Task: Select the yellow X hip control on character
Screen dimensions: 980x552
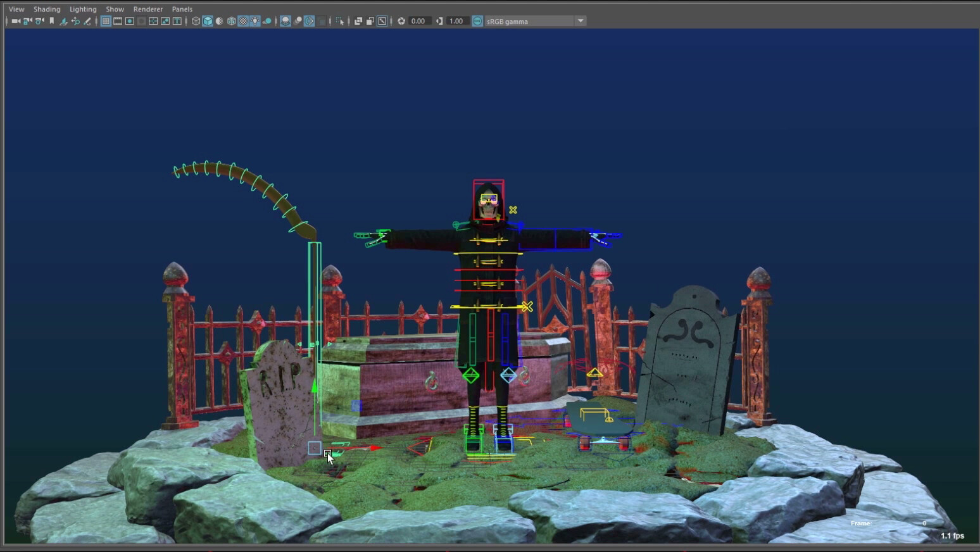Action: click(x=527, y=306)
